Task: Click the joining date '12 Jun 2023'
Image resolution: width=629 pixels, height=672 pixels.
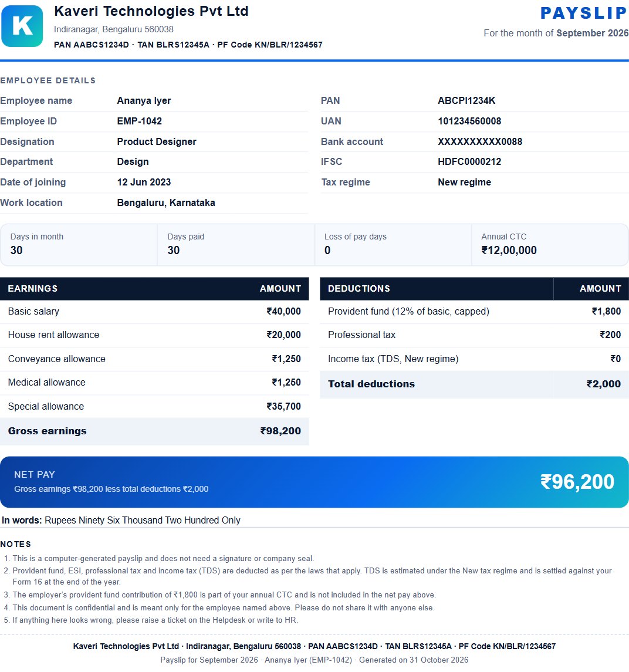Action: coord(144,182)
